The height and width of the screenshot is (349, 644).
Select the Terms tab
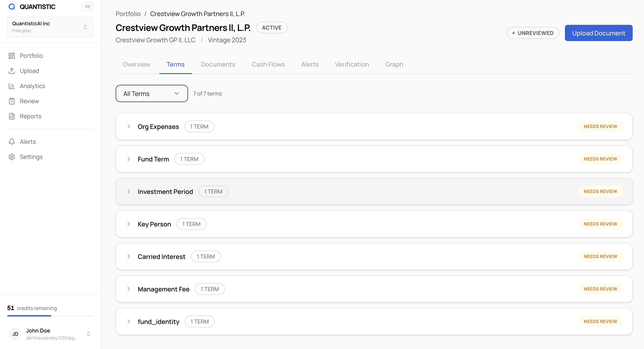(176, 65)
